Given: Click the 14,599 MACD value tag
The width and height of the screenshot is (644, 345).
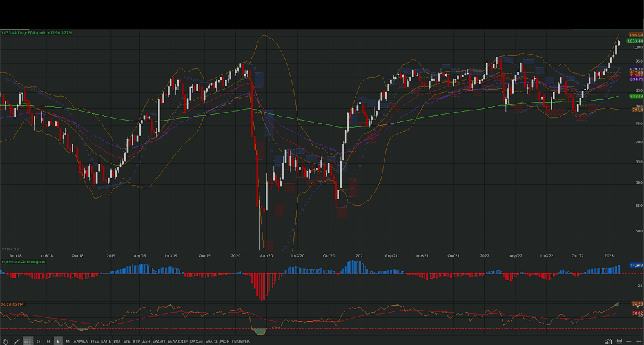Looking at the screenshot, I should 636,265.
